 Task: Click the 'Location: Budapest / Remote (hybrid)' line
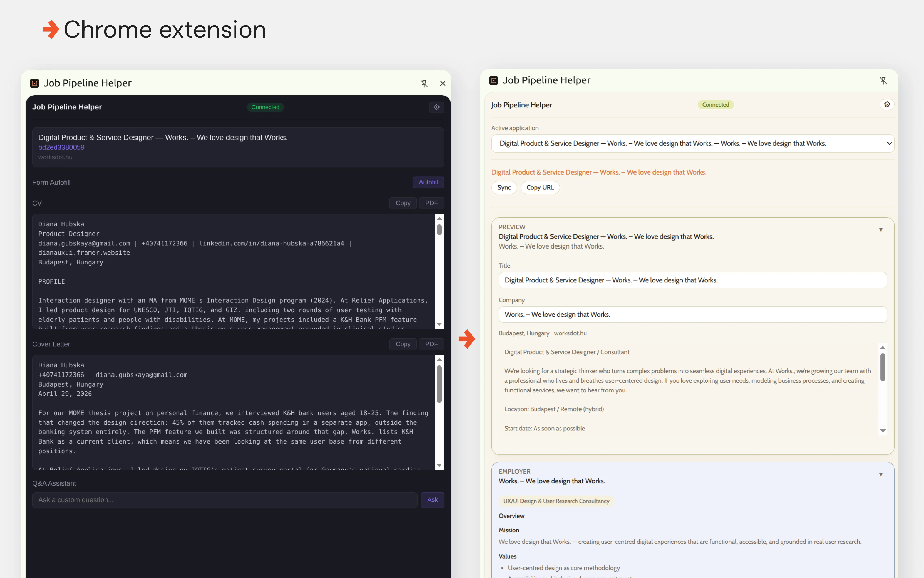coord(554,409)
